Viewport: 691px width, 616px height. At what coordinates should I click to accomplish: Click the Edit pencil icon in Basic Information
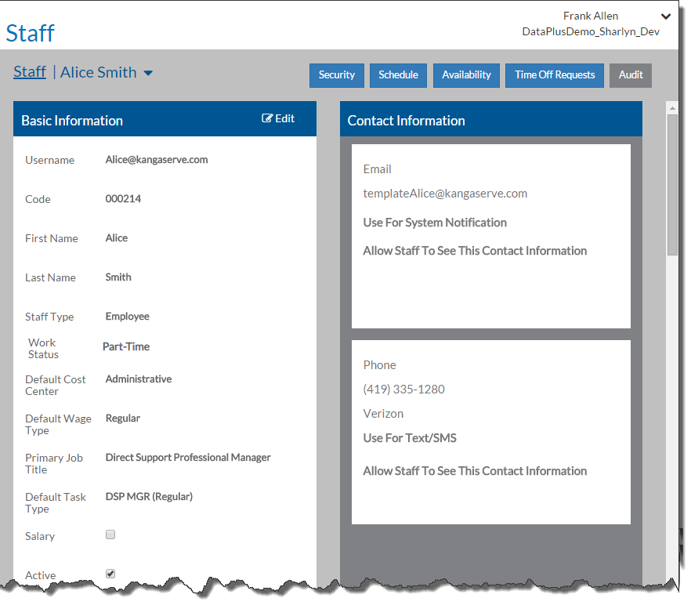(x=268, y=118)
